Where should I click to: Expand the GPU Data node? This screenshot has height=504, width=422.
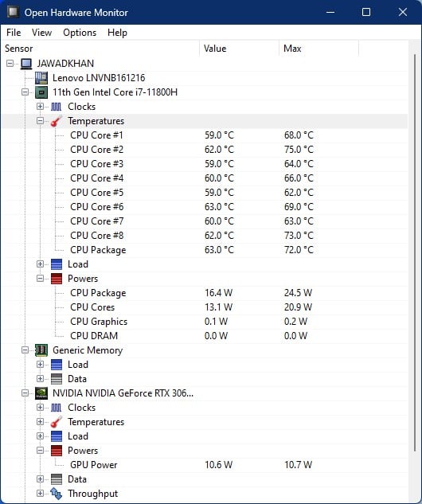(x=40, y=479)
